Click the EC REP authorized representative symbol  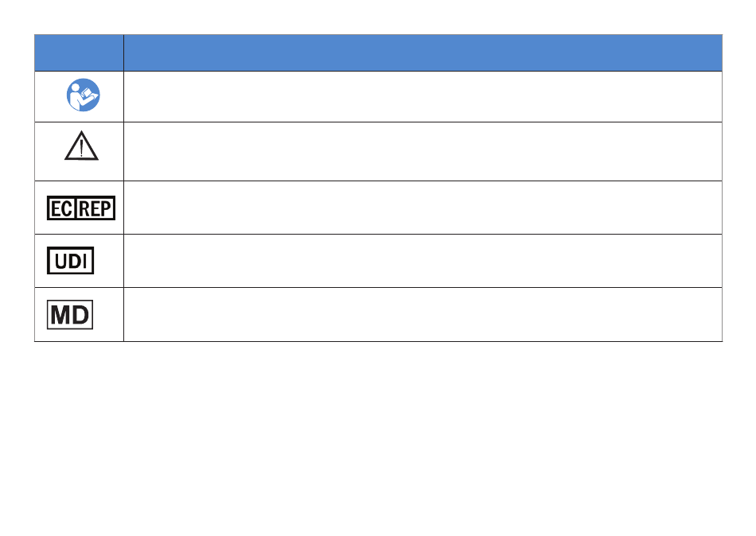point(81,208)
